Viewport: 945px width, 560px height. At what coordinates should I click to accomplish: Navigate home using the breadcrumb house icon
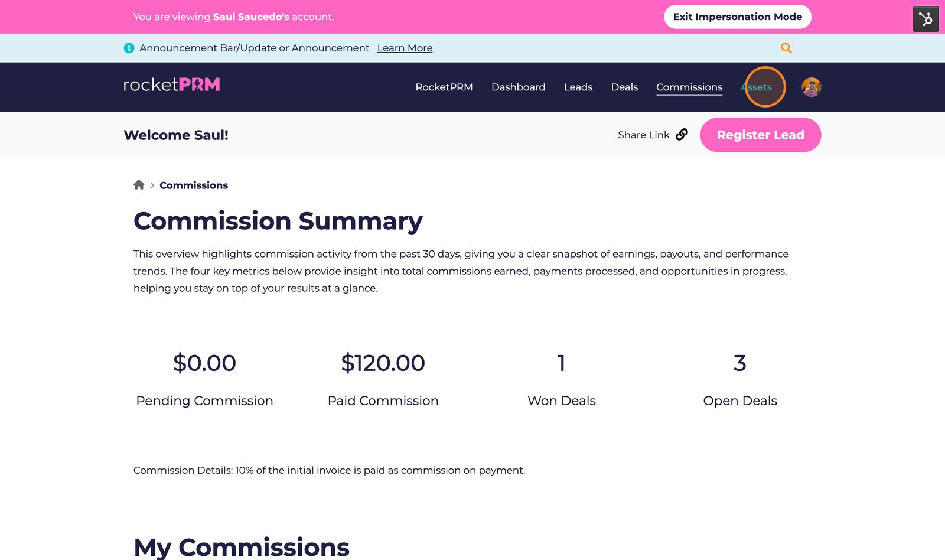click(x=139, y=184)
